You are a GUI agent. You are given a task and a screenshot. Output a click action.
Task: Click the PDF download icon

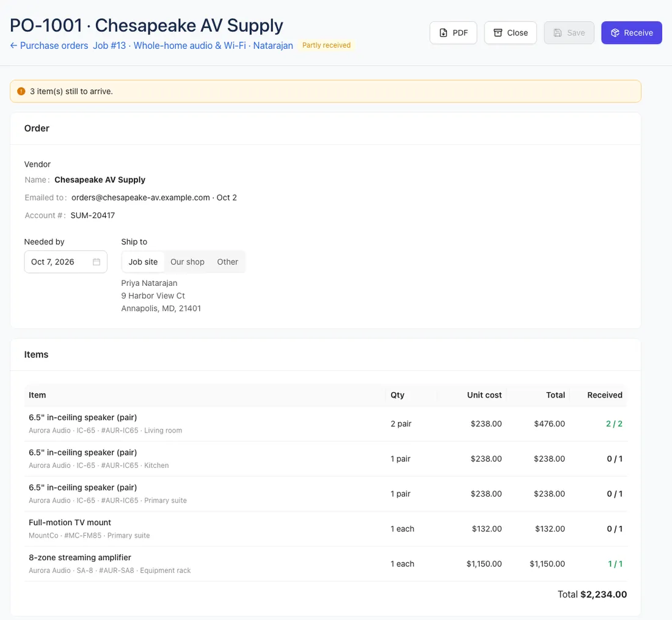[x=444, y=33]
